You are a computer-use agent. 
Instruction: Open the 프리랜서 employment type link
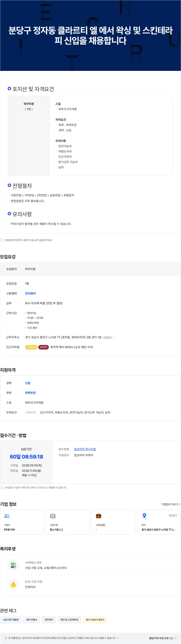30,293
